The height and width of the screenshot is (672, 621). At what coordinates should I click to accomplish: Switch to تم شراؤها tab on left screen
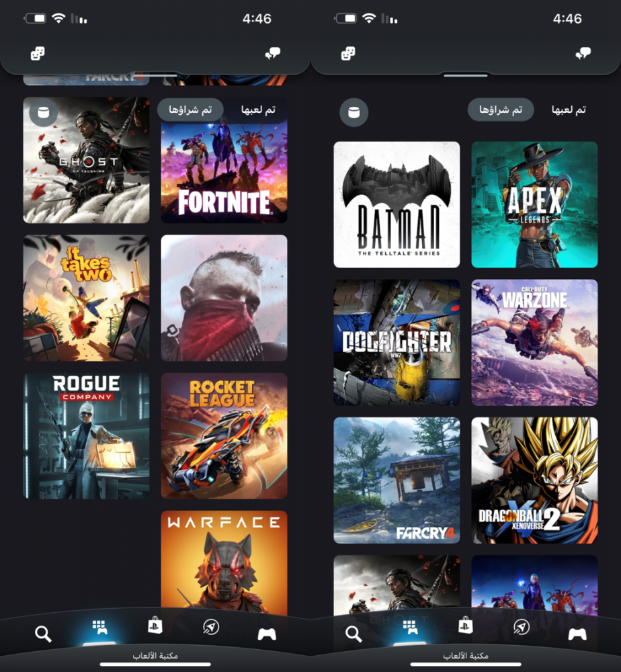click(x=190, y=110)
